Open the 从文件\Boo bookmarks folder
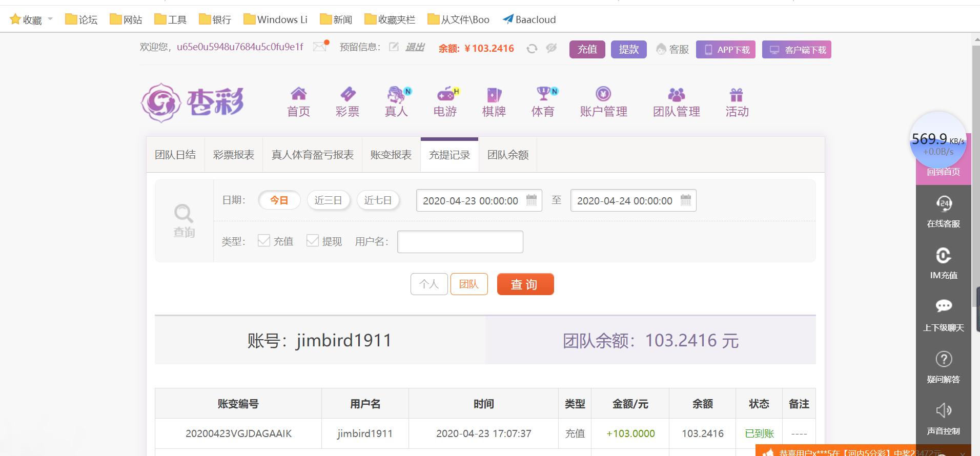The width and height of the screenshot is (980, 456). tap(459, 19)
